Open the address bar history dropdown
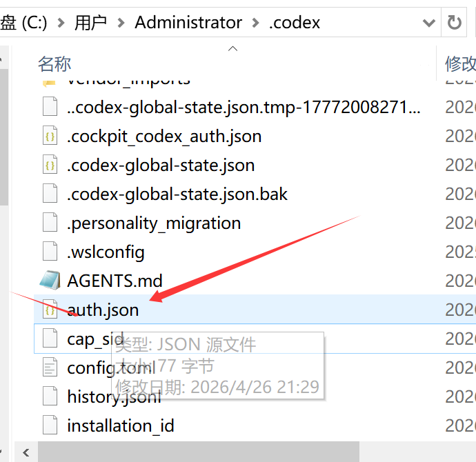Viewport: 476px width, 462px height. (x=429, y=23)
